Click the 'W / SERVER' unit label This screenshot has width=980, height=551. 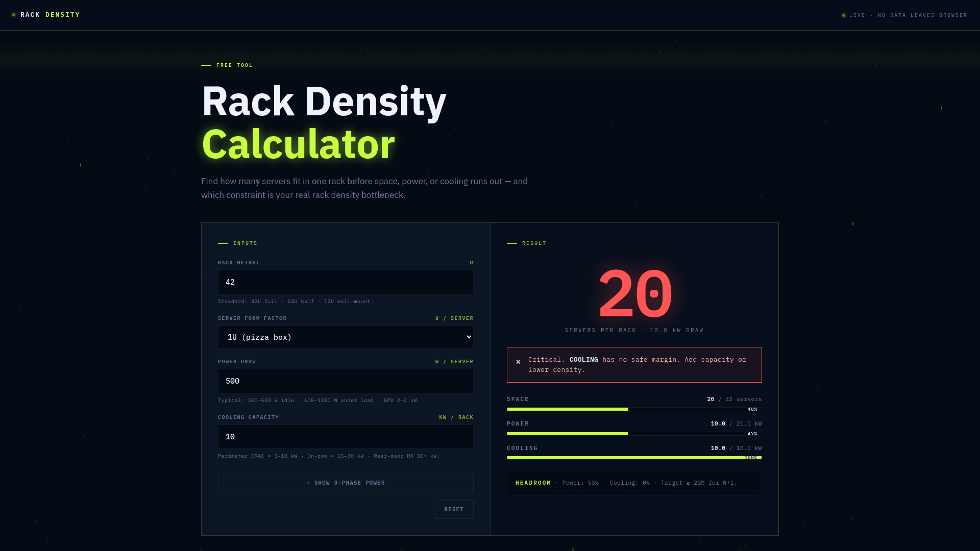tap(454, 362)
